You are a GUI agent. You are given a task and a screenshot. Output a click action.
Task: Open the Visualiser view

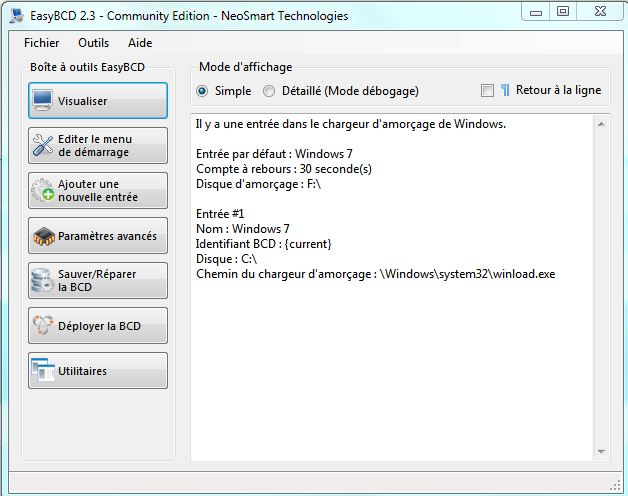click(98, 101)
